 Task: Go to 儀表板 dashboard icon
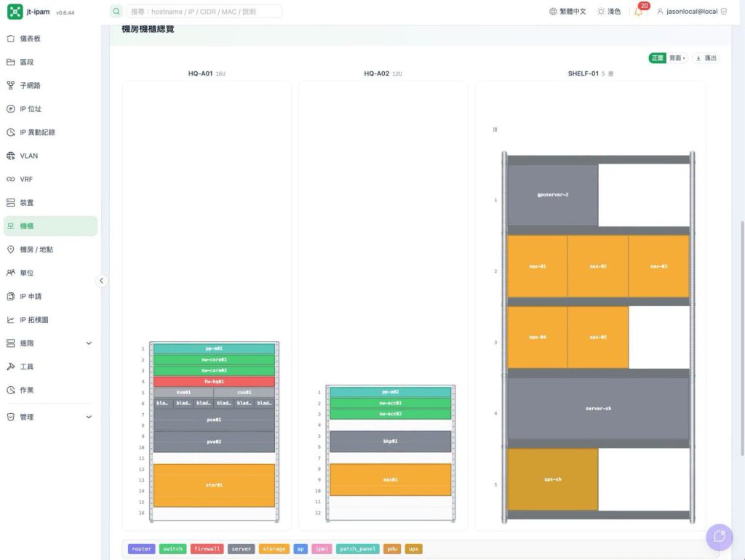pos(11,39)
